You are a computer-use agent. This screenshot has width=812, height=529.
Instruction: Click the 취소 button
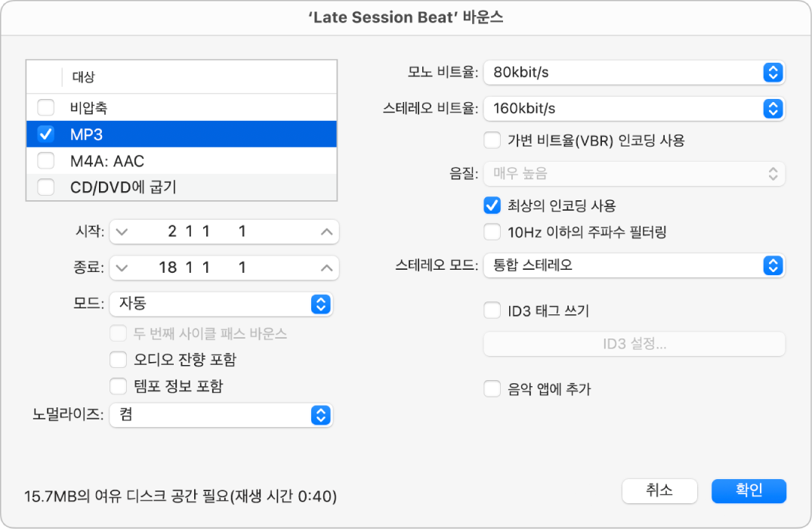pos(659,490)
